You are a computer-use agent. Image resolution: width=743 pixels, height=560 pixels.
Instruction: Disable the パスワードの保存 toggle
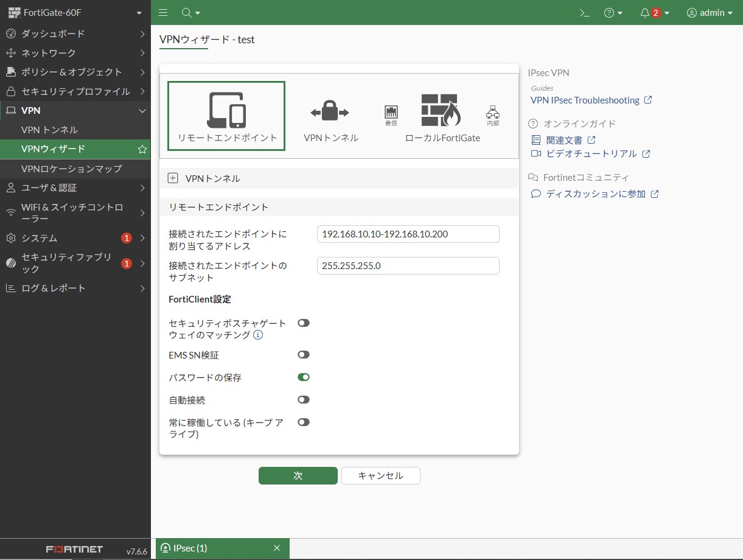pyautogui.click(x=304, y=377)
